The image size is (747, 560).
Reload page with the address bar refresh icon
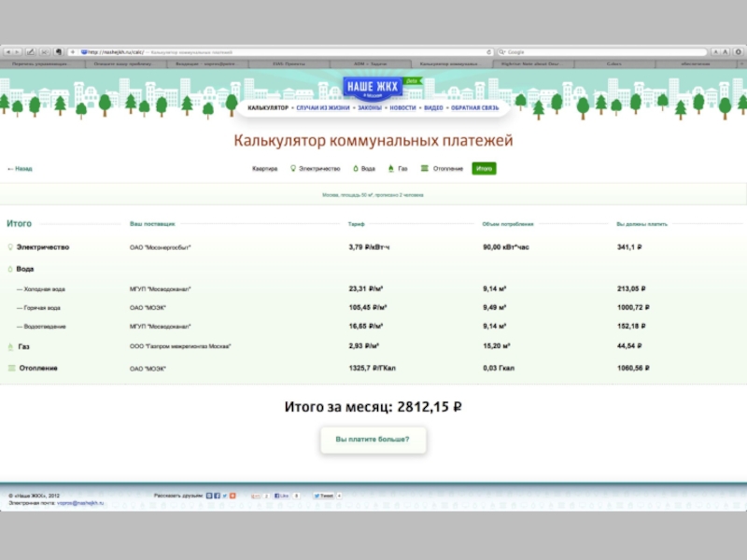[x=488, y=52]
